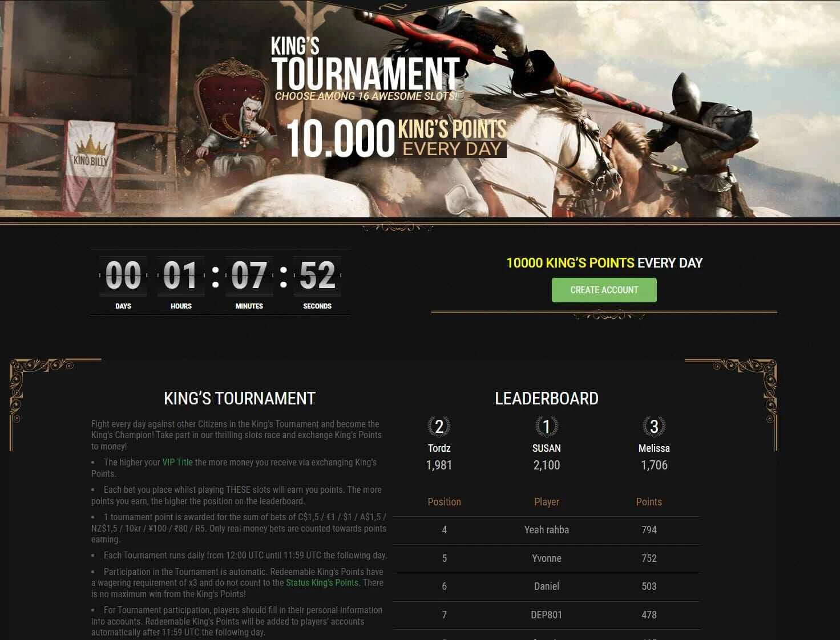Select leaderboard row for Yeah rahba
This screenshot has height=640, width=840.
coord(547,530)
